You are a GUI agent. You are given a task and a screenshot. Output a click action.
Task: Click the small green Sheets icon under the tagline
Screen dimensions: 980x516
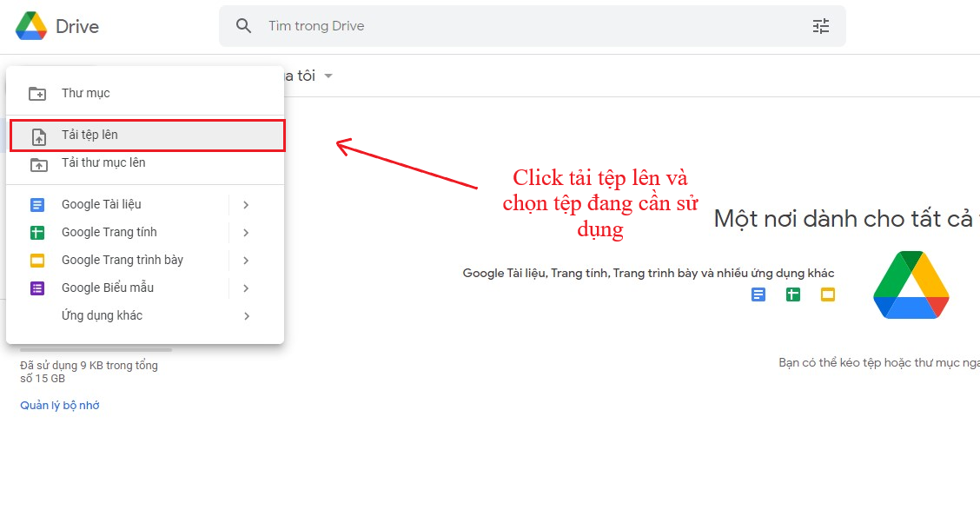click(x=793, y=294)
